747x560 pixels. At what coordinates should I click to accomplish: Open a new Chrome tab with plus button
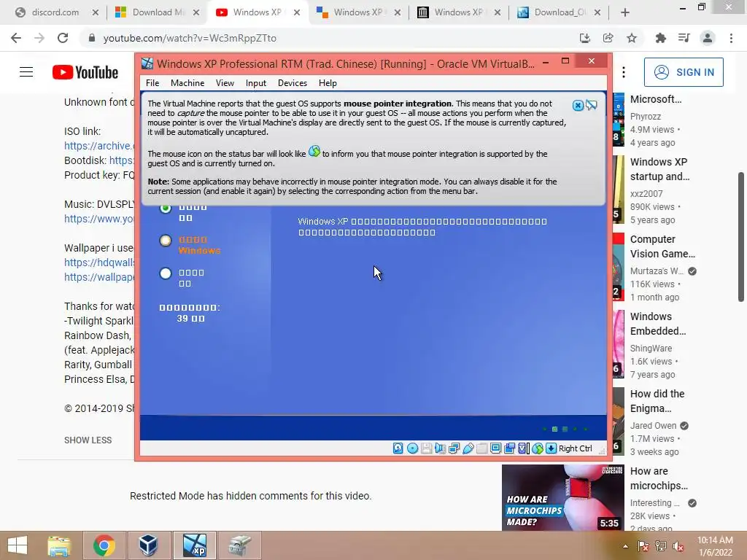(625, 13)
